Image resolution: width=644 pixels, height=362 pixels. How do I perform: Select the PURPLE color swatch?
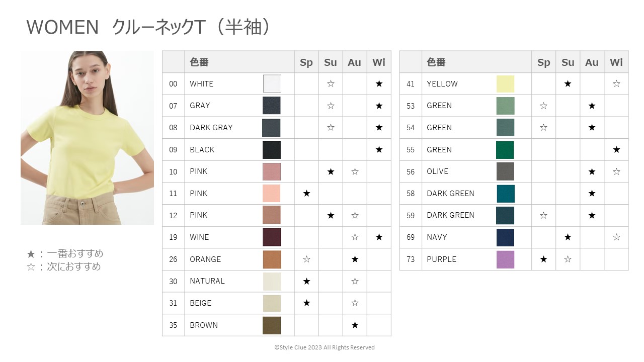pyautogui.click(x=505, y=259)
